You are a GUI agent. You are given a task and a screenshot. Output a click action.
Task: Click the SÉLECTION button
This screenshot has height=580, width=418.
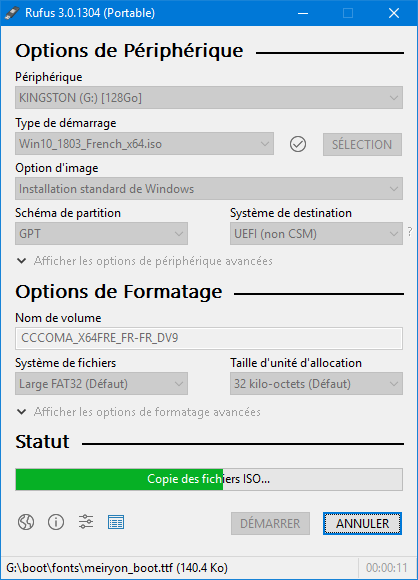pos(362,144)
